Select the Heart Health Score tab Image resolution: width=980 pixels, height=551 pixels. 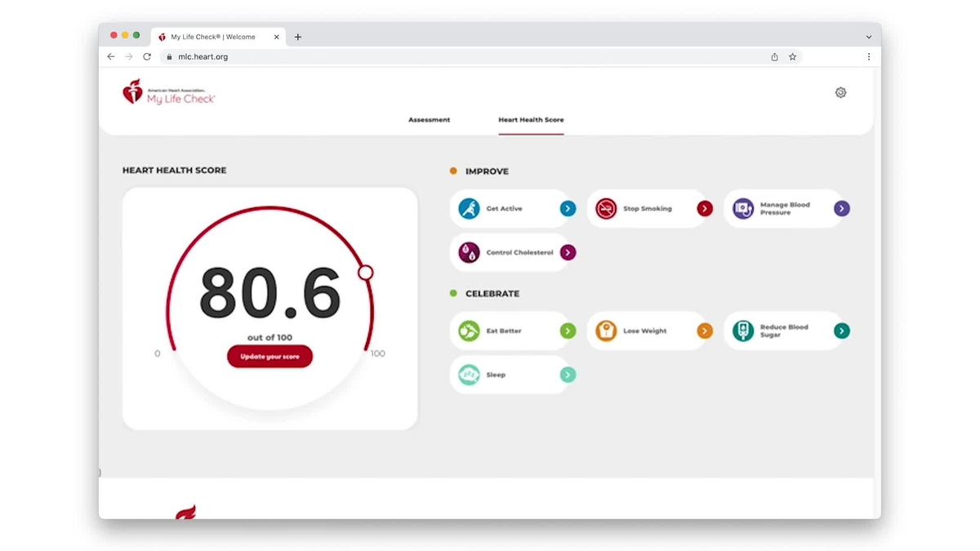(531, 120)
